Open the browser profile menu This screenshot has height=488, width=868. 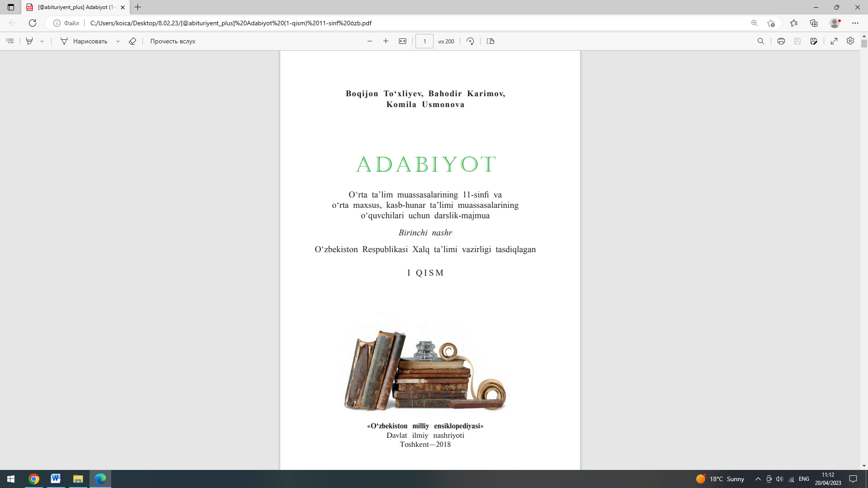click(x=834, y=23)
